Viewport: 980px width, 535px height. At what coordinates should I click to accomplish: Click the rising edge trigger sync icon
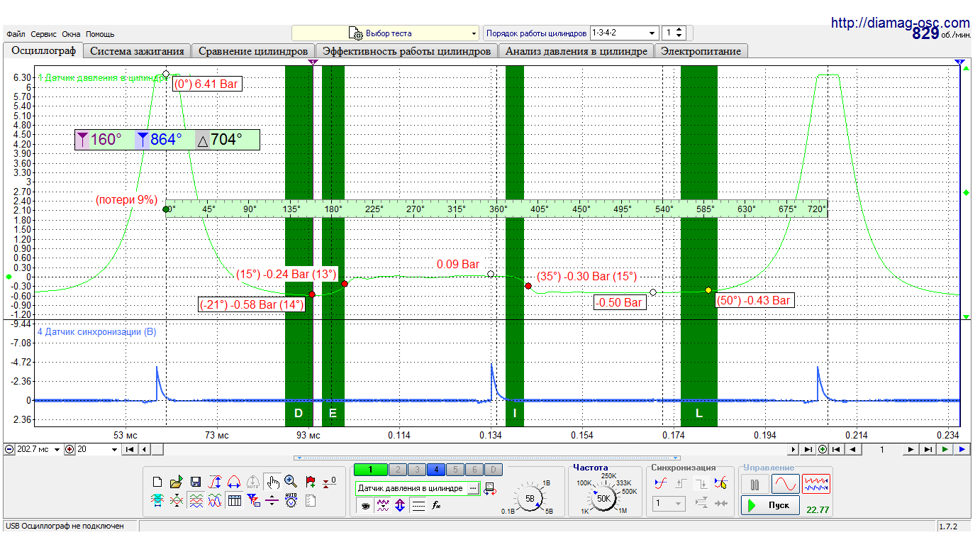click(x=681, y=483)
